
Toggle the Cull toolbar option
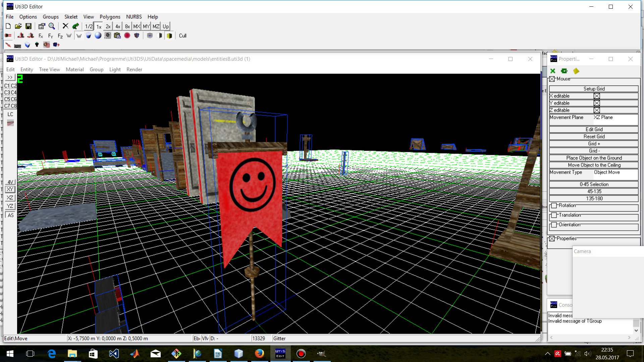(182, 36)
